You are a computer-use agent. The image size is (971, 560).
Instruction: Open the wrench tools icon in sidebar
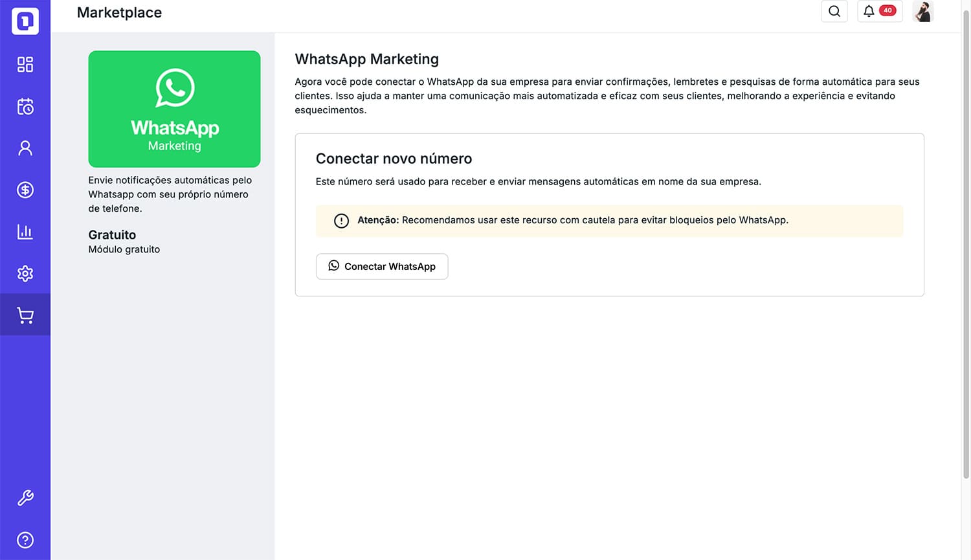(x=25, y=498)
